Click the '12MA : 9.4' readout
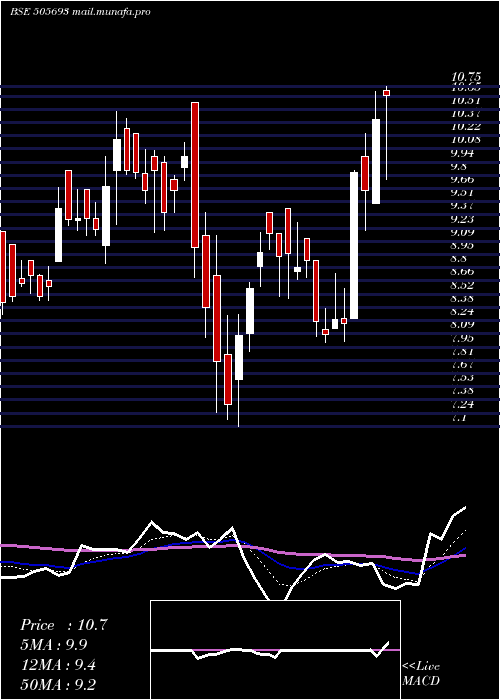500x700 pixels. click(x=58, y=665)
